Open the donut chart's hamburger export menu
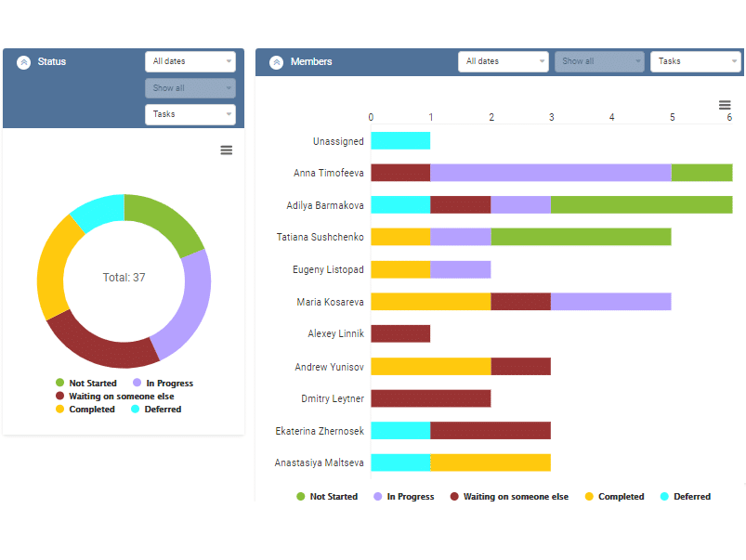The width and height of the screenshot is (746, 560). pyautogui.click(x=226, y=150)
